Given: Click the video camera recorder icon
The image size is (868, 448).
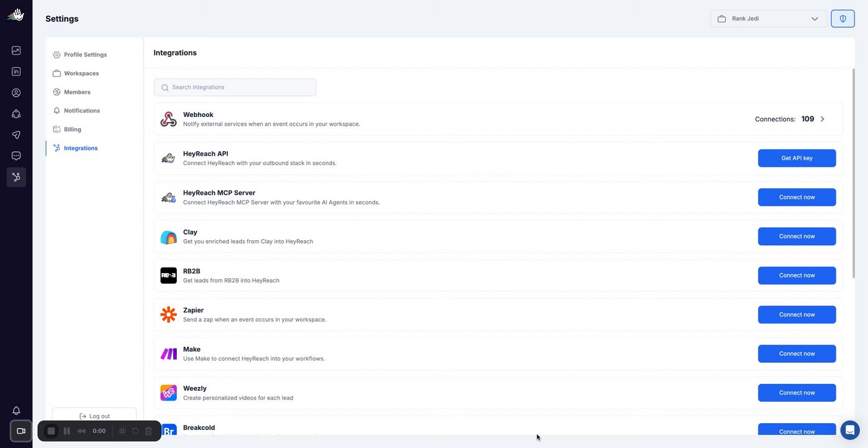Looking at the screenshot, I should pos(21,431).
